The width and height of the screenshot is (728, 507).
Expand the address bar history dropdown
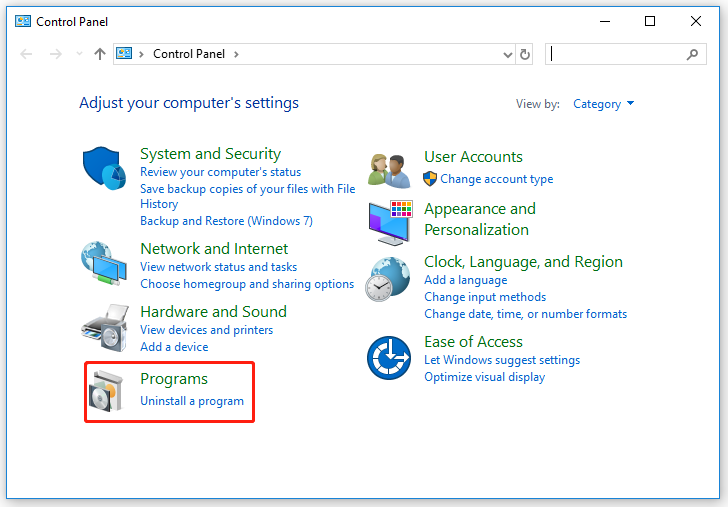tap(508, 55)
